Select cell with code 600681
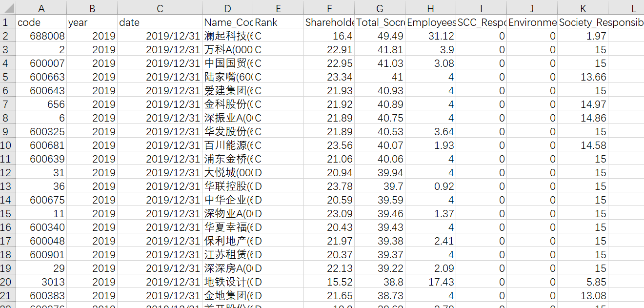The width and height of the screenshot is (644, 308). pos(41,145)
